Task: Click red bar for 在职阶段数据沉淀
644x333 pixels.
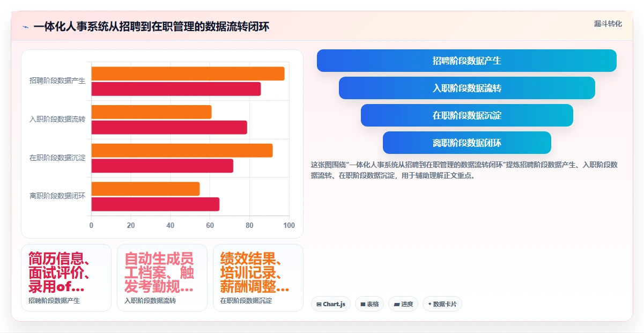Action: point(162,166)
